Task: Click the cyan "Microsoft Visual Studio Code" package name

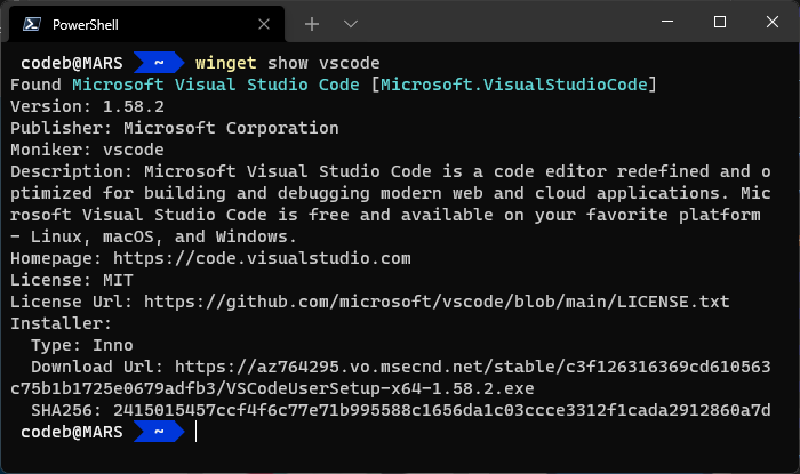Action: 215,85
